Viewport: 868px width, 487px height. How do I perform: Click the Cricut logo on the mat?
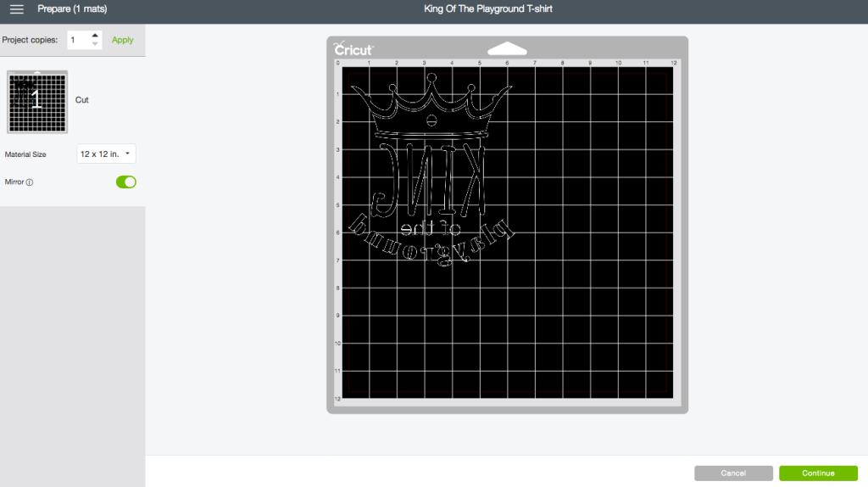[353, 49]
